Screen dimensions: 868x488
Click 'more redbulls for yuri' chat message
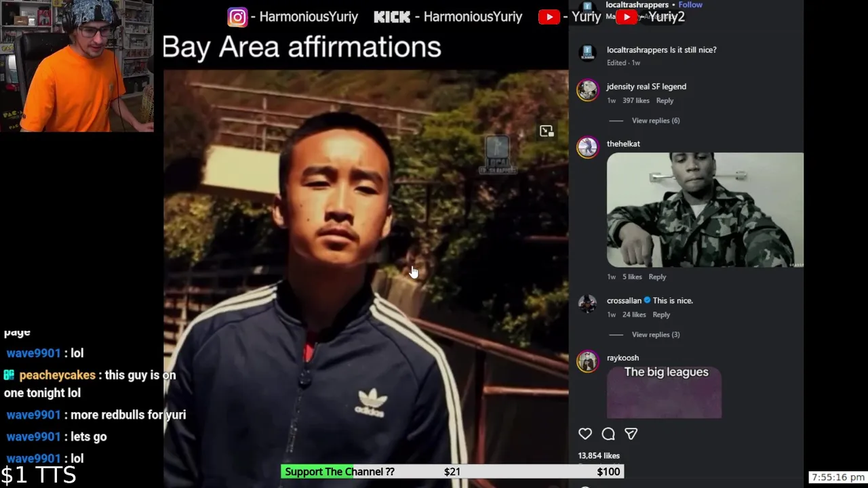pos(128,415)
